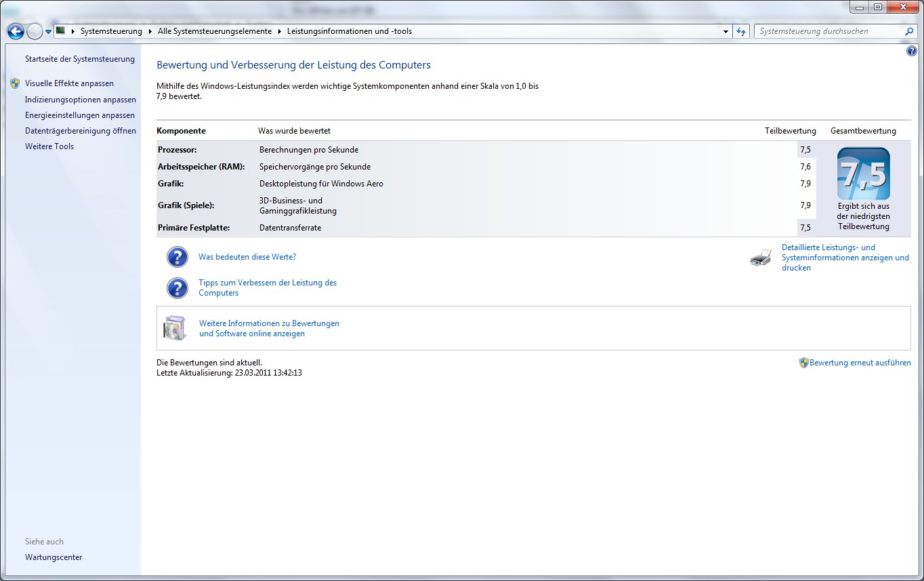Click Letzte Aktualisierung date text
The width and height of the screenshot is (924, 581).
[x=229, y=373]
